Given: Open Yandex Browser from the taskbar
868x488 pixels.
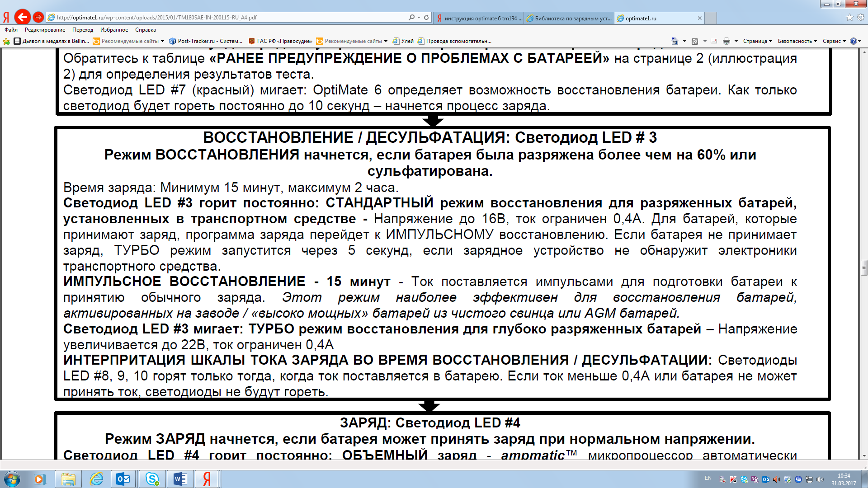Looking at the screenshot, I should click(x=207, y=479).
